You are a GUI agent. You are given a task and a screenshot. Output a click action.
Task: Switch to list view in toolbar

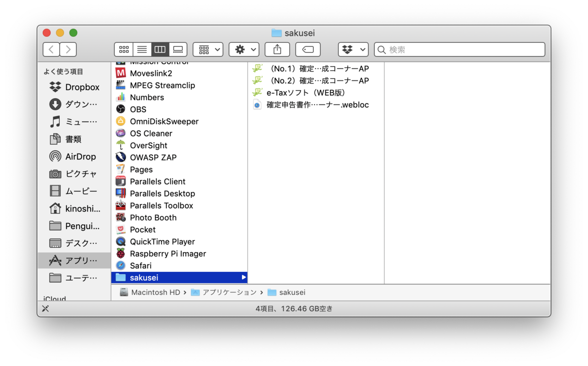pos(142,50)
